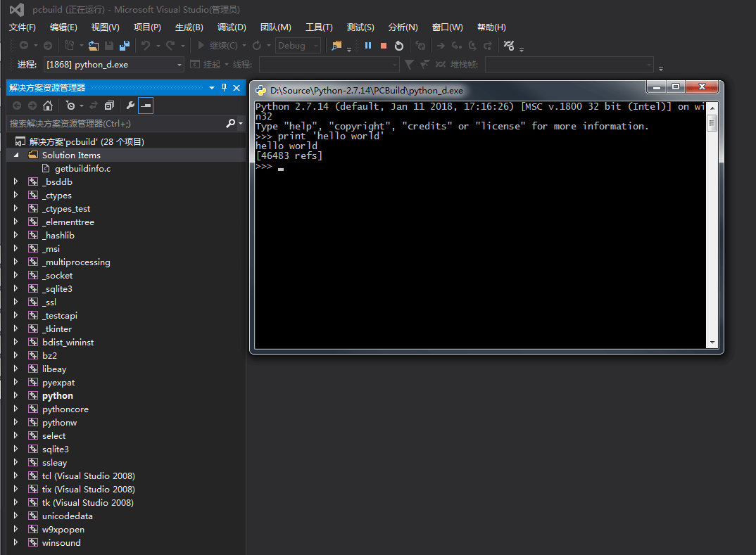
Task: Open the process dropdown showing python_d.exe
Action: pyautogui.click(x=179, y=65)
